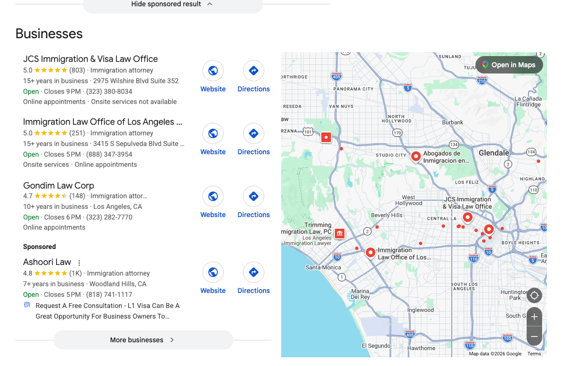Click the Inglewood label on the map

point(420,310)
